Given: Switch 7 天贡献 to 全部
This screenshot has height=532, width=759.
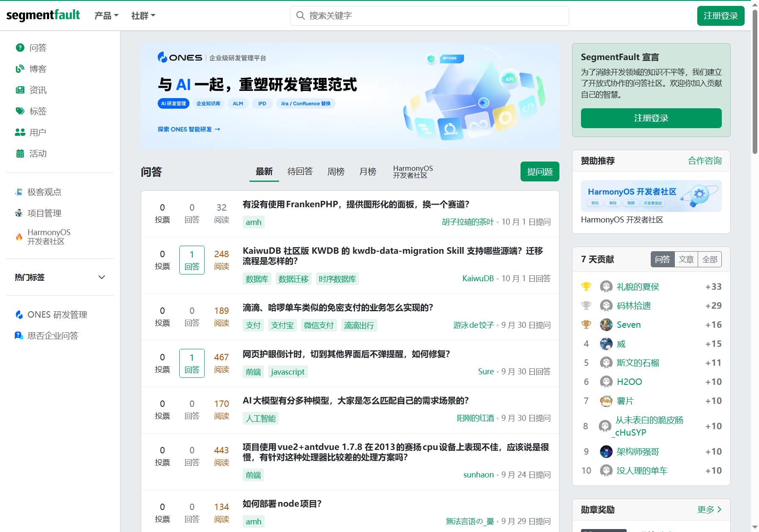Looking at the screenshot, I should coord(710,259).
